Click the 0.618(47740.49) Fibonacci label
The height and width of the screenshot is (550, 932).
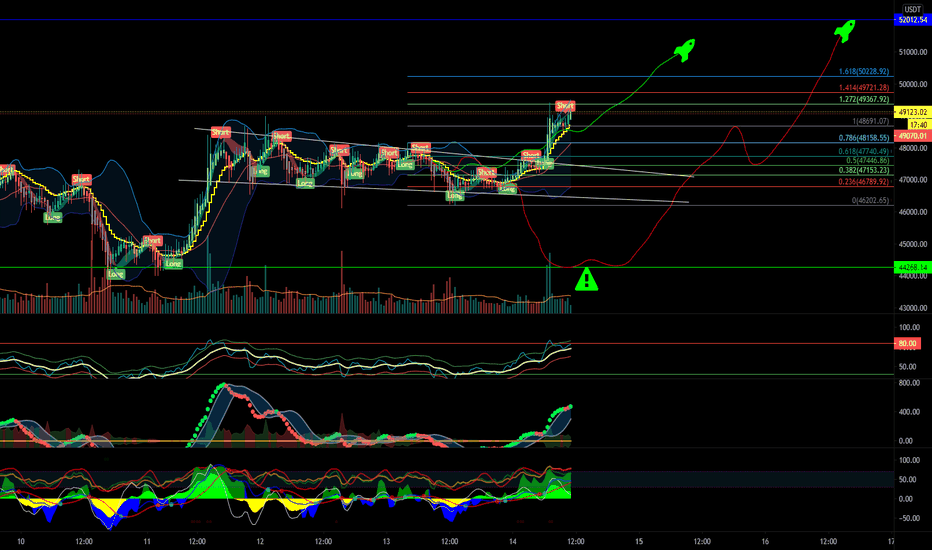tap(864, 151)
